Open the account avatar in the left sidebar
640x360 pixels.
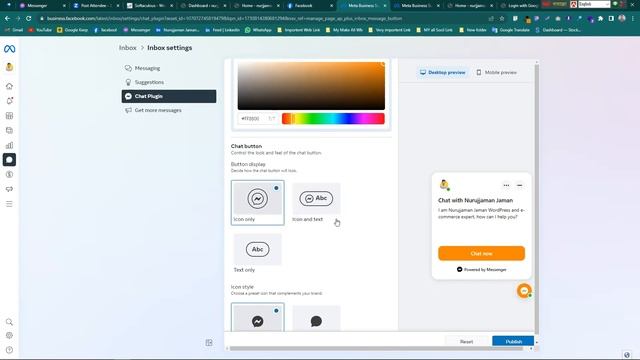point(9,67)
